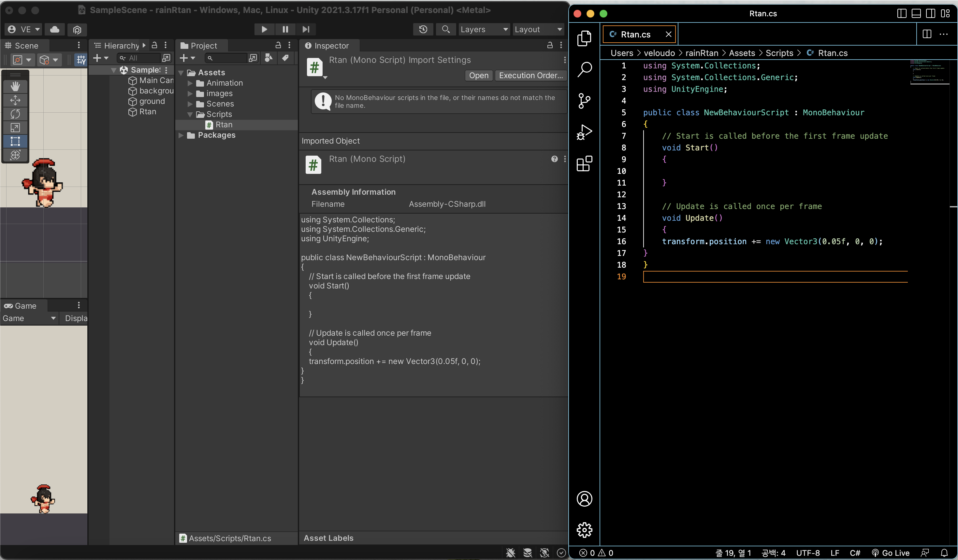Toggle Unity Pause button

coord(285,29)
